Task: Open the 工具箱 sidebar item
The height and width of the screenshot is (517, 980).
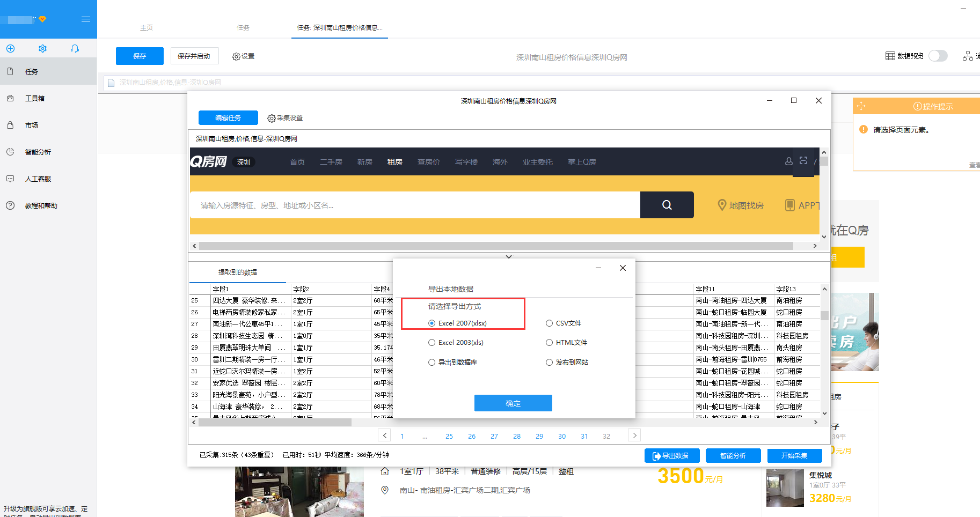Action: click(x=48, y=98)
